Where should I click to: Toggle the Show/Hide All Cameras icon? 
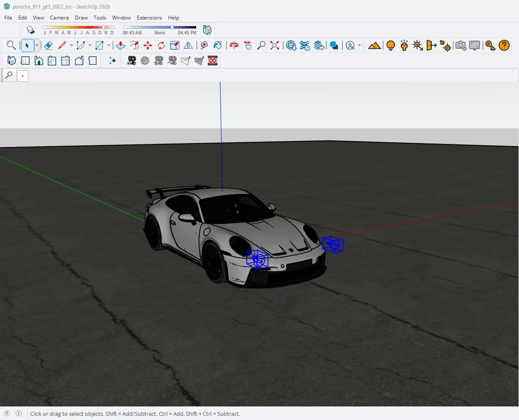click(x=172, y=61)
